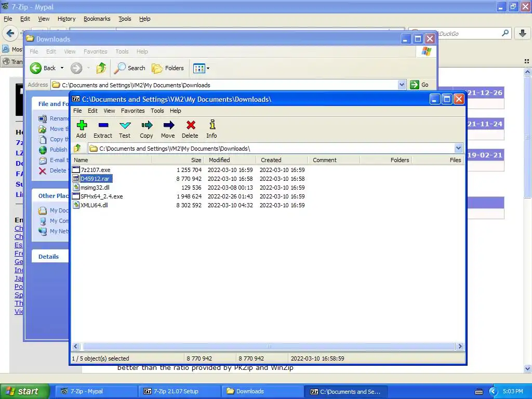The width and height of the screenshot is (532, 399).
Task: Open the Views dropdown arrow in Downloads
Action: [x=208, y=68]
